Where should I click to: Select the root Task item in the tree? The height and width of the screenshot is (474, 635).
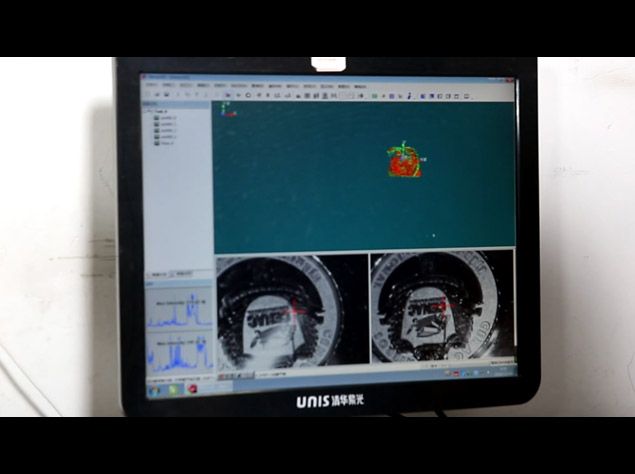[160, 111]
